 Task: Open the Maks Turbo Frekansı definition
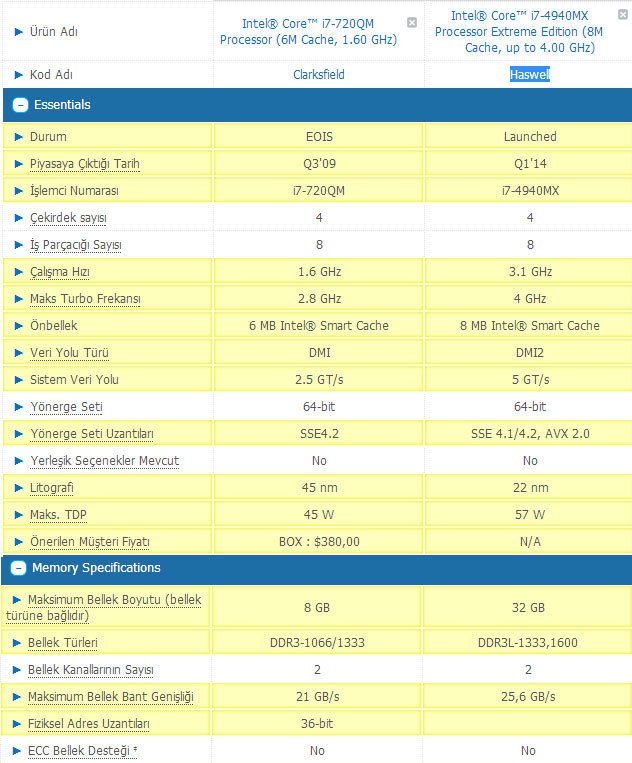(x=85, y=299)
